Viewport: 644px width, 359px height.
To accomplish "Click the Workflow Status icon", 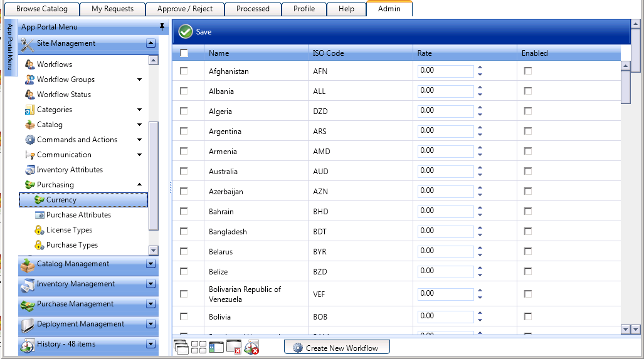I will pyautogui.click(x=29, y=95).
